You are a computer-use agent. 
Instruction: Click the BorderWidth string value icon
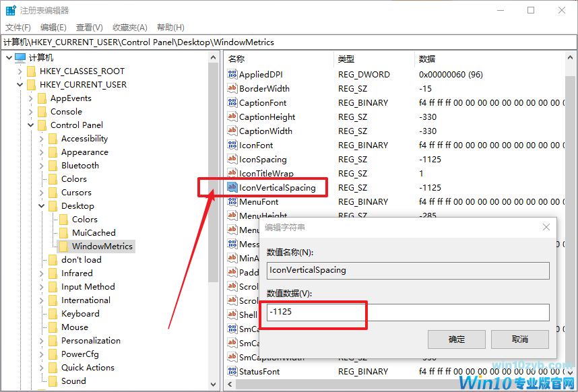tap(232, 88)
